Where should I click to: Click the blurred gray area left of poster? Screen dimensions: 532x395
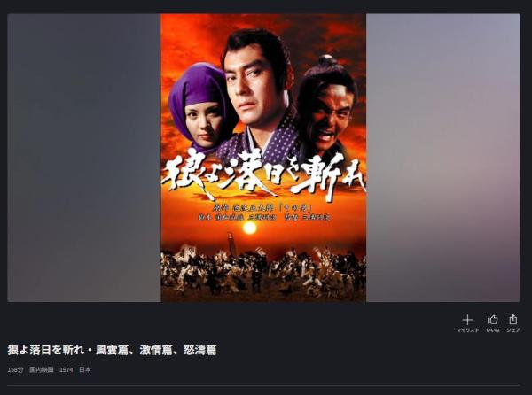coord(84,158)
